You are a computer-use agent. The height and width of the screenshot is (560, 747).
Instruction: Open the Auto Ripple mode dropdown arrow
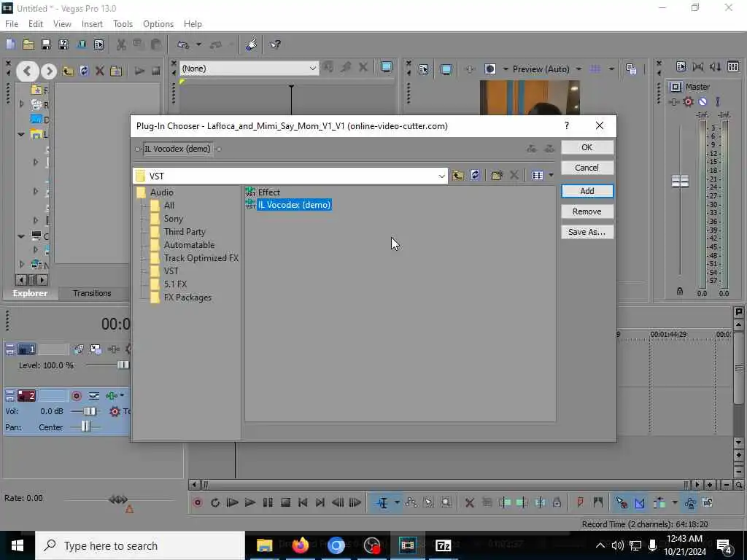pyautogui.click(x=675, y=502)
